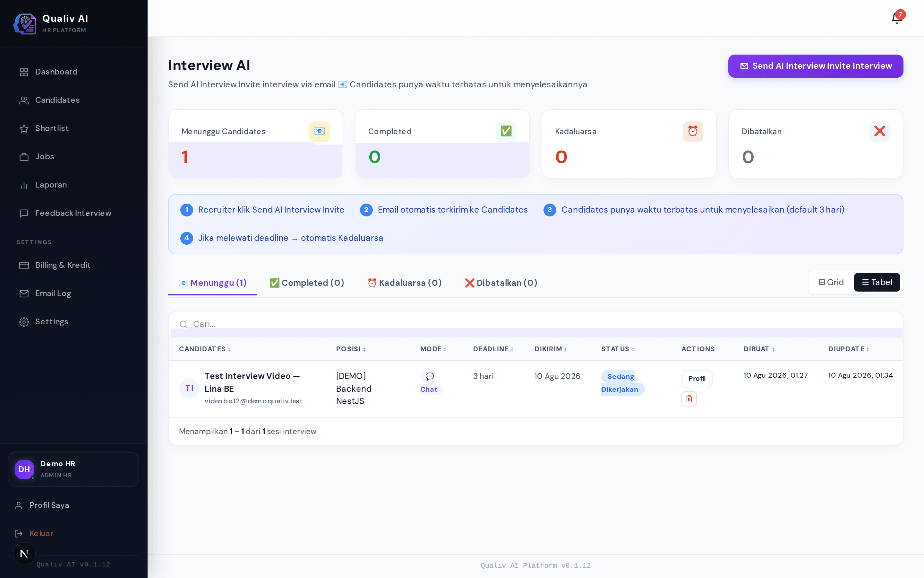Go to Candidates in the sidebar
This screenshot has width=924, height=578.
click(74, 100)
